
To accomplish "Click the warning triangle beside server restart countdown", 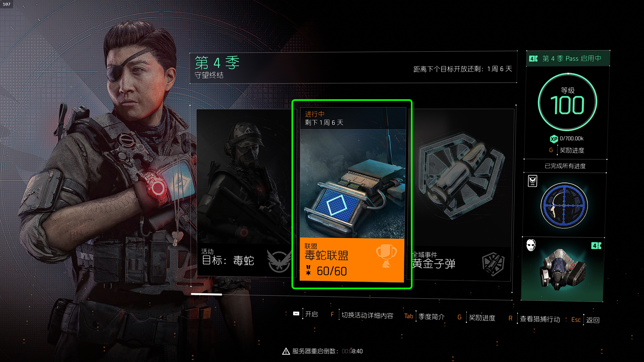I will (x=286, y=351).
